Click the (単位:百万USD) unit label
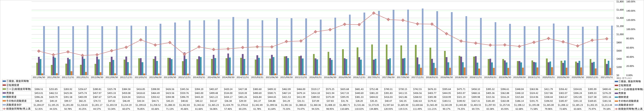Image resolution: width=644 pixels, height=111 pixels. (x=624, y=78)
